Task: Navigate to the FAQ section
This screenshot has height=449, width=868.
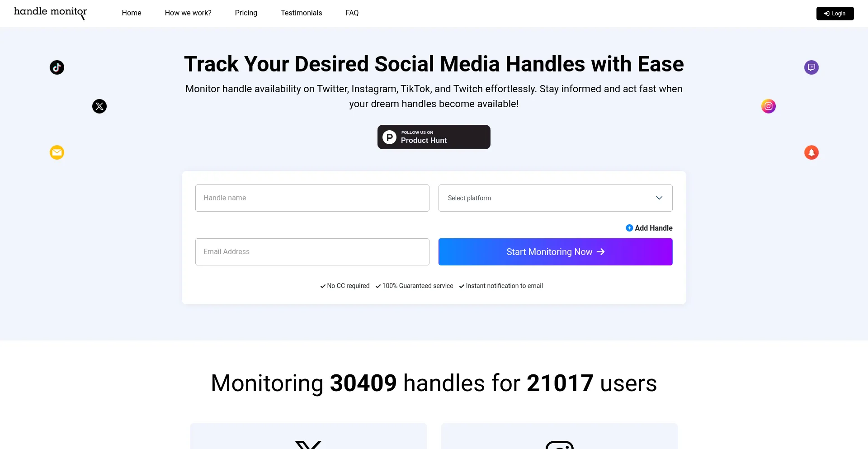Action: [x=352, y=13]
